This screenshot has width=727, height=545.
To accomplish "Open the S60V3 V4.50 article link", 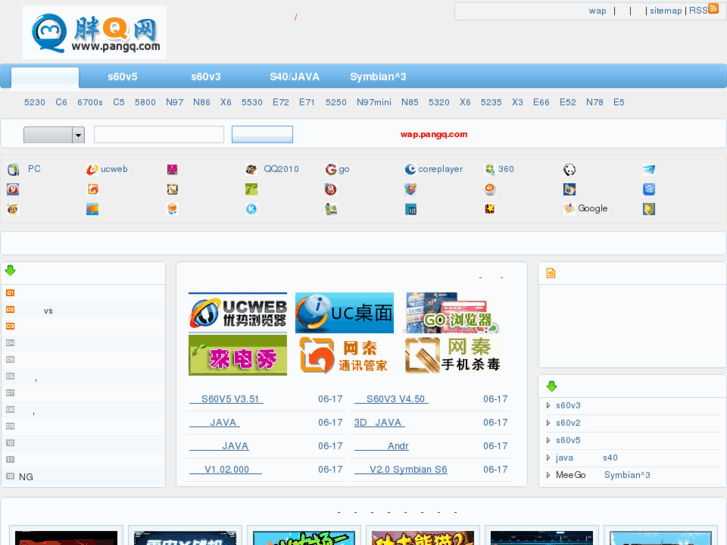I will pyautogui.click(x=391, y=399).
